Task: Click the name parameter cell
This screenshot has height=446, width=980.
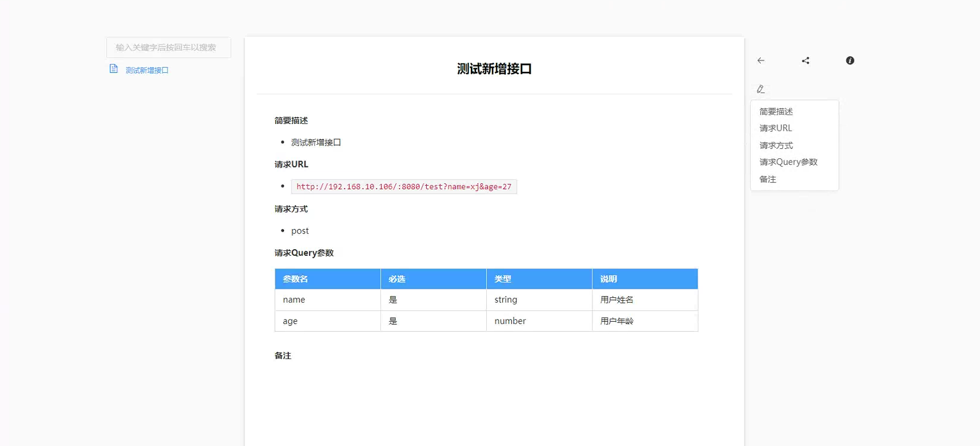Action: tap(328, 300)
